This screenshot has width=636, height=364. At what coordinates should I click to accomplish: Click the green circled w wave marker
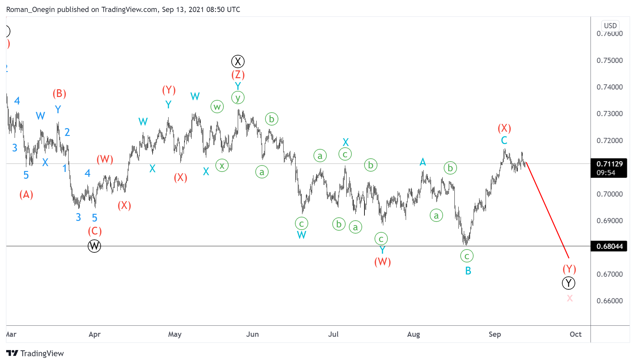tap(217, 106)
